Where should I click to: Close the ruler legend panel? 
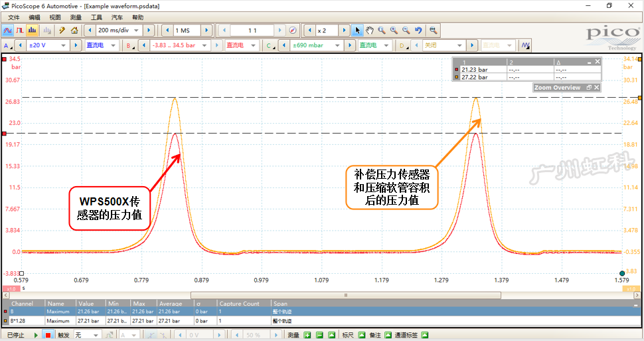pos(598,62)
